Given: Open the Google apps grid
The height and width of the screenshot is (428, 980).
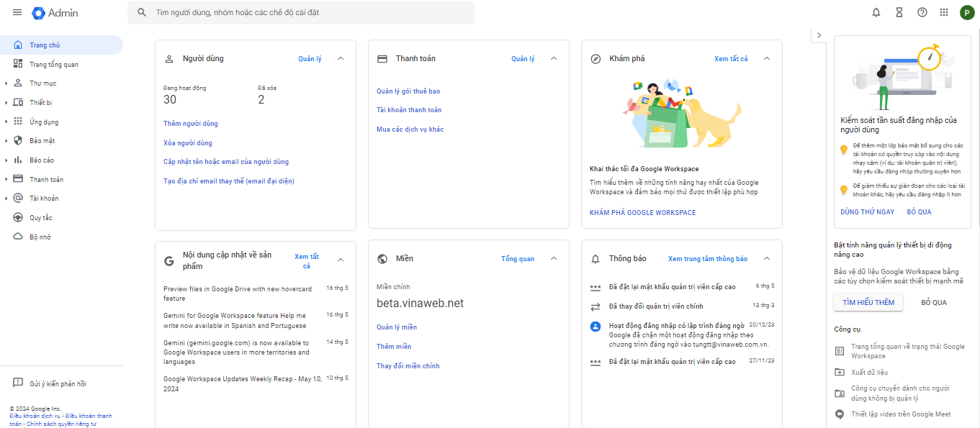Looking at the screenshot, I should pos(944,12).
